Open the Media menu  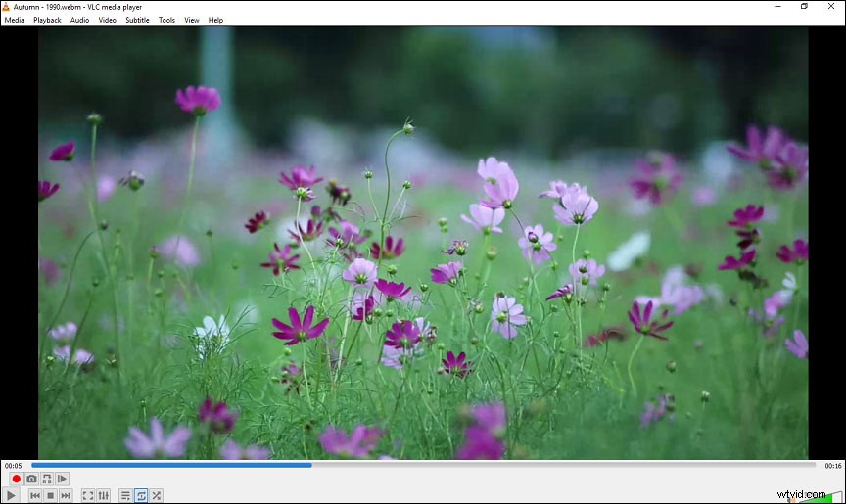tap(14, 20)
